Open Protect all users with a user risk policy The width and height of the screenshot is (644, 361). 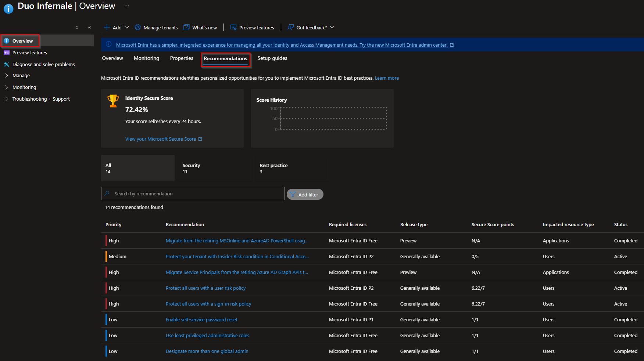tap(205, 288)
